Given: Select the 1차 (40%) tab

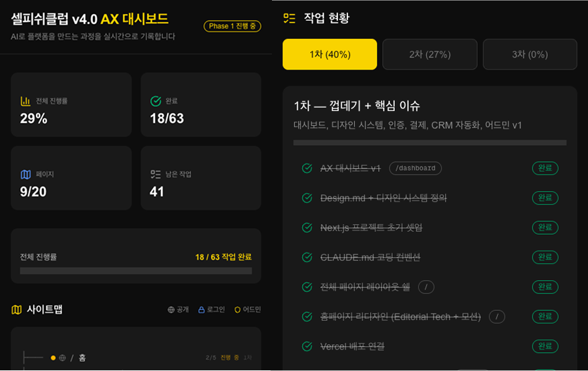Looking at the screenshot, I should tap(329, 54).
